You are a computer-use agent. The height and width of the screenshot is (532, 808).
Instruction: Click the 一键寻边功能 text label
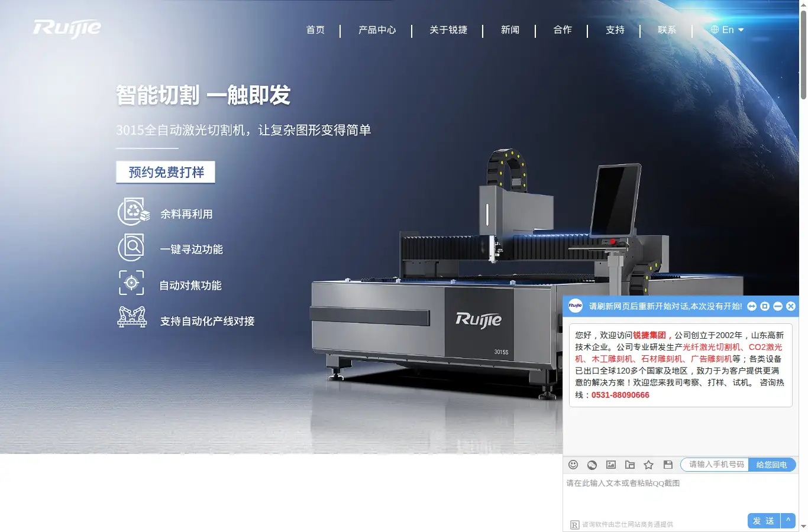pos(191,249)
